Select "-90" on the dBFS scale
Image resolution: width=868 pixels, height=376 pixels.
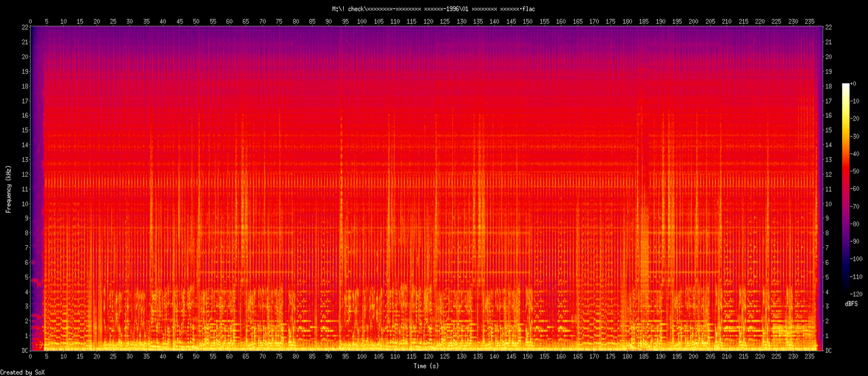856,242
